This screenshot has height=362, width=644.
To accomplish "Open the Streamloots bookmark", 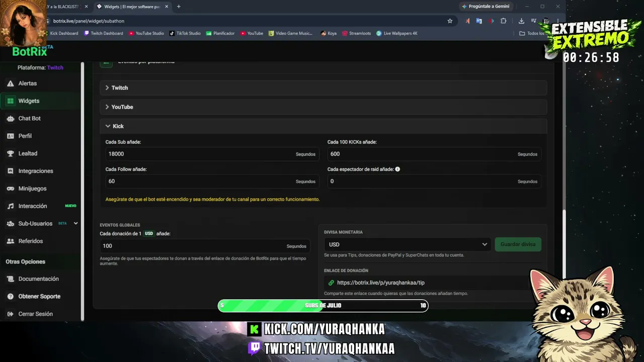I will (x=356, y=34).
